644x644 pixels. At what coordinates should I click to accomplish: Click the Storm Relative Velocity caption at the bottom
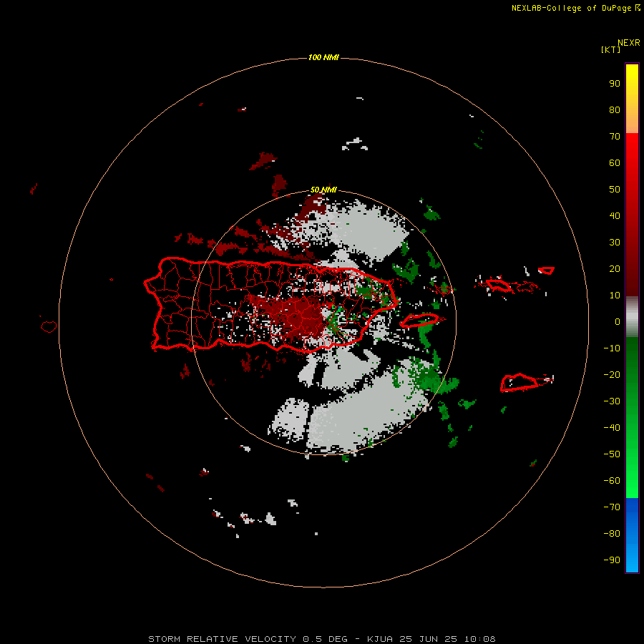pyautogui.click(x=322, y=639)
